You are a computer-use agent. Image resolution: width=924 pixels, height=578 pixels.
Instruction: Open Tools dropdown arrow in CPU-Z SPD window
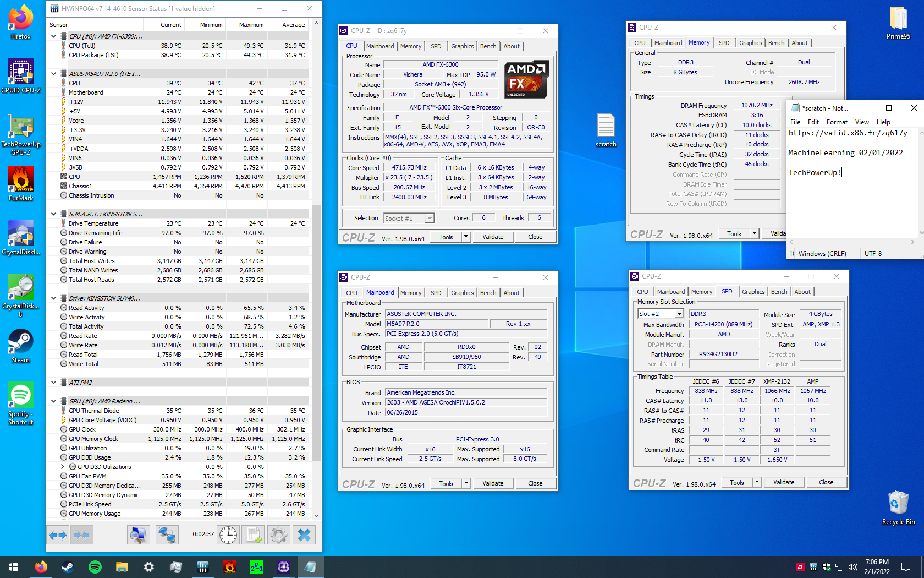coord(757,482)
